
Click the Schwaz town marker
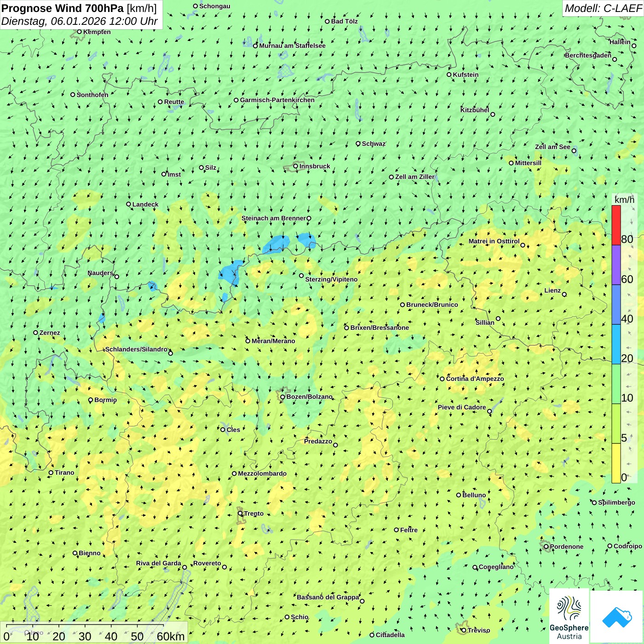click(x=358, y=144)
